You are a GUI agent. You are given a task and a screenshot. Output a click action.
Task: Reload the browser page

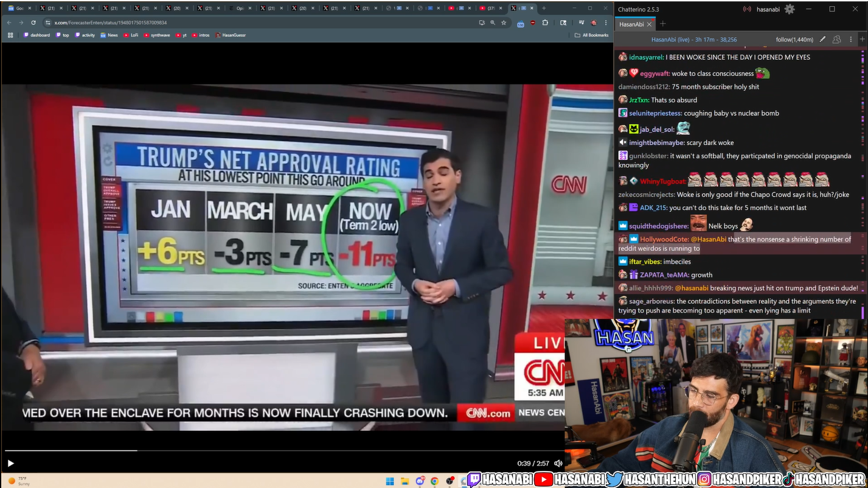[x=33, y=23]
